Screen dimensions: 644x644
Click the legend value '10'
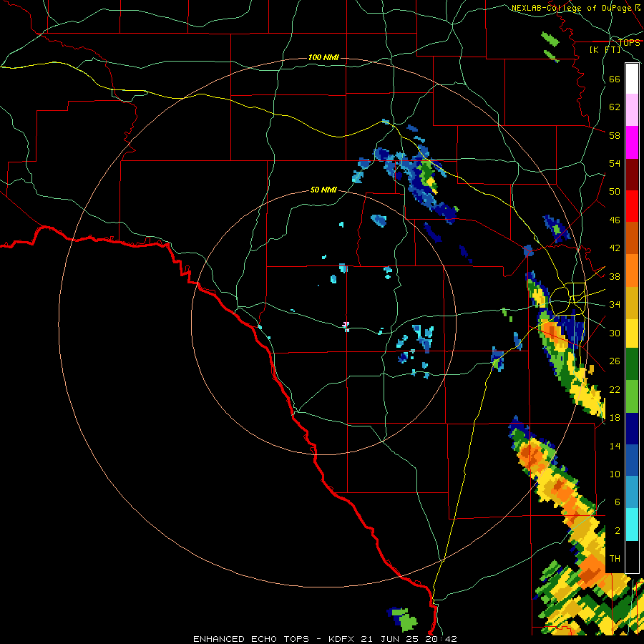(x=615, y=474)
